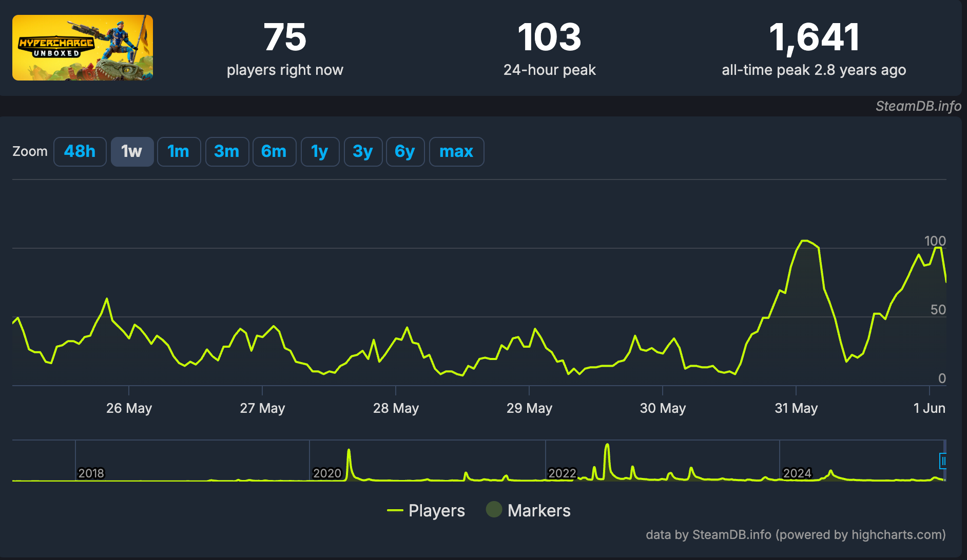Click the 2024 label in navigator
967x560 pixels.
point(797,473)
